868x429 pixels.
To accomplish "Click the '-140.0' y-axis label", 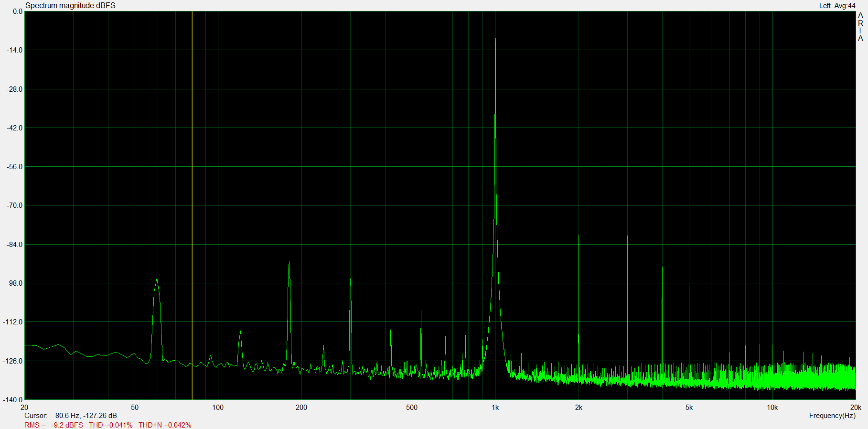I will tap(13, 400).
